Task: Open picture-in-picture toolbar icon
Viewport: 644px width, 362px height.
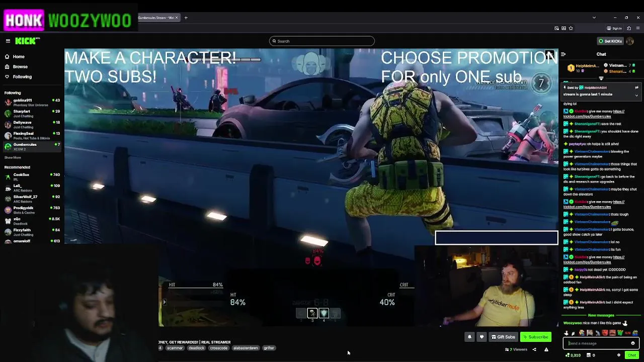Action: click(x=556, y=28)
